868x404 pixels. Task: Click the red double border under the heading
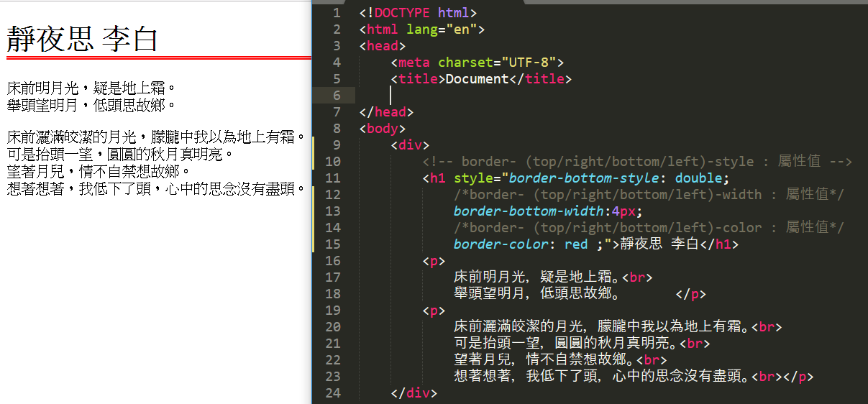click(155, 57)
